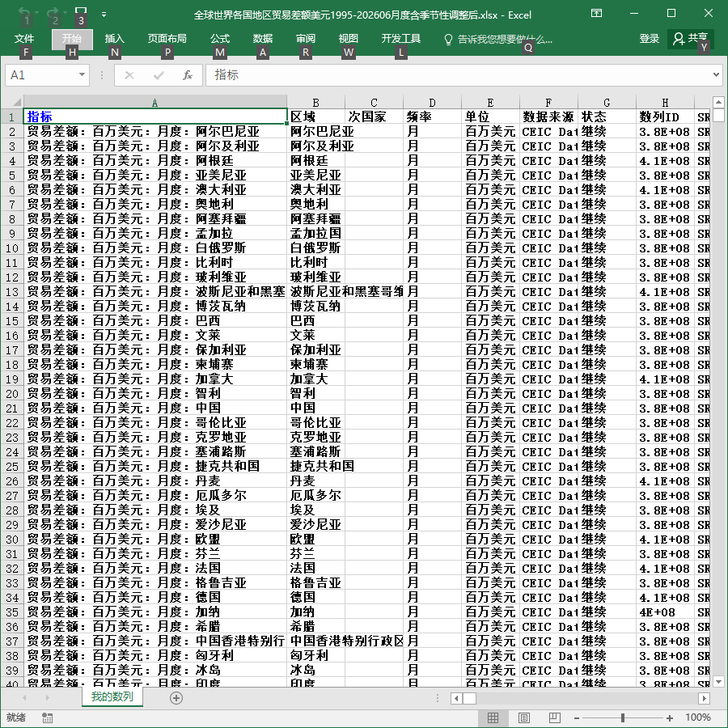
Task: Expand the formula bar chevron
Action: (716, 74)
